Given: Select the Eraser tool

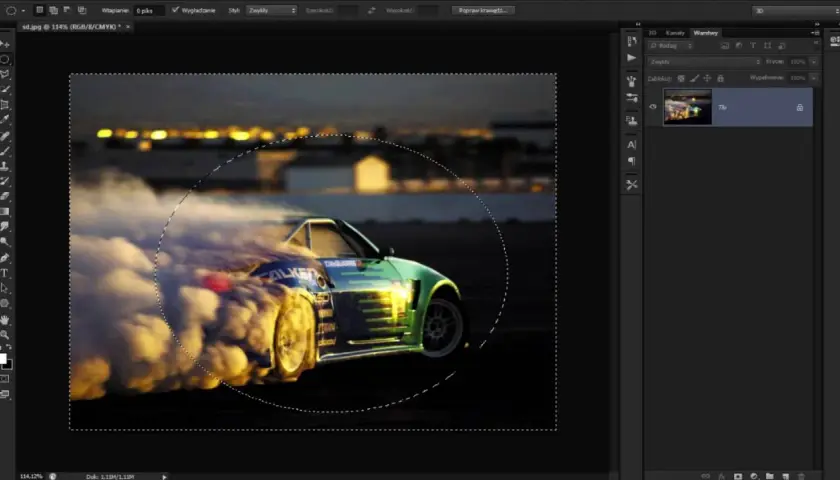Looking at the screenshot, I should [x=5, y=196].
